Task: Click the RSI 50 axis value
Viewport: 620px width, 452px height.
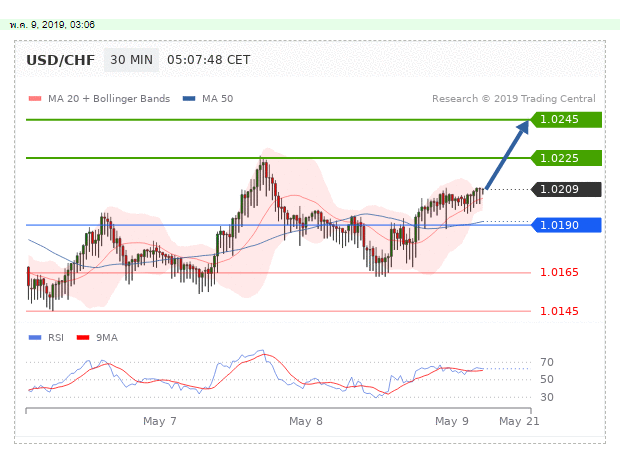Action: pyautogui.click(x=547, y=379)
